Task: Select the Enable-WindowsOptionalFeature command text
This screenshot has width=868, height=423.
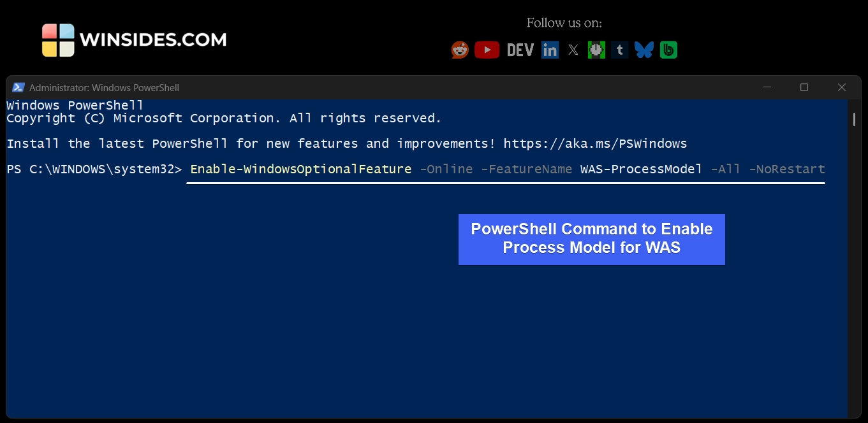Action: pos(300,169)
